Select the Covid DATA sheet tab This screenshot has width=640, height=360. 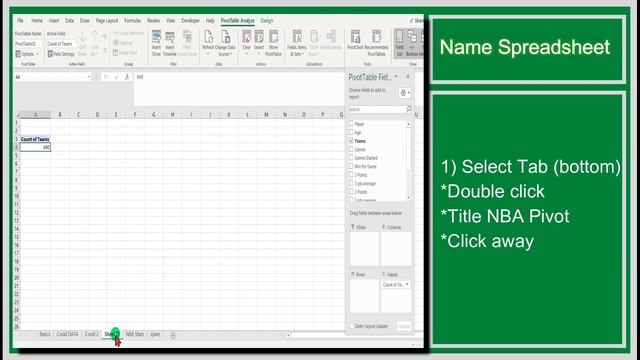click(67, 334)
